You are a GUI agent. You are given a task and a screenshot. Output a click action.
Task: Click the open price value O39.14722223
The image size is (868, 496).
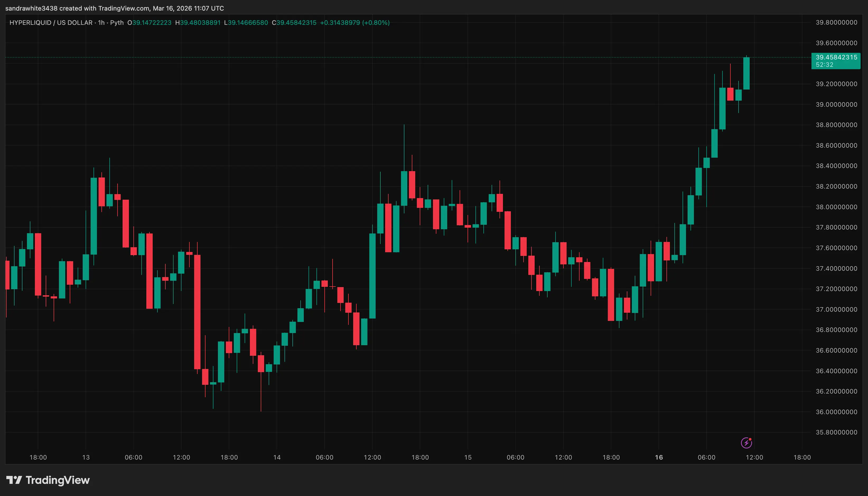click(149, 22)
